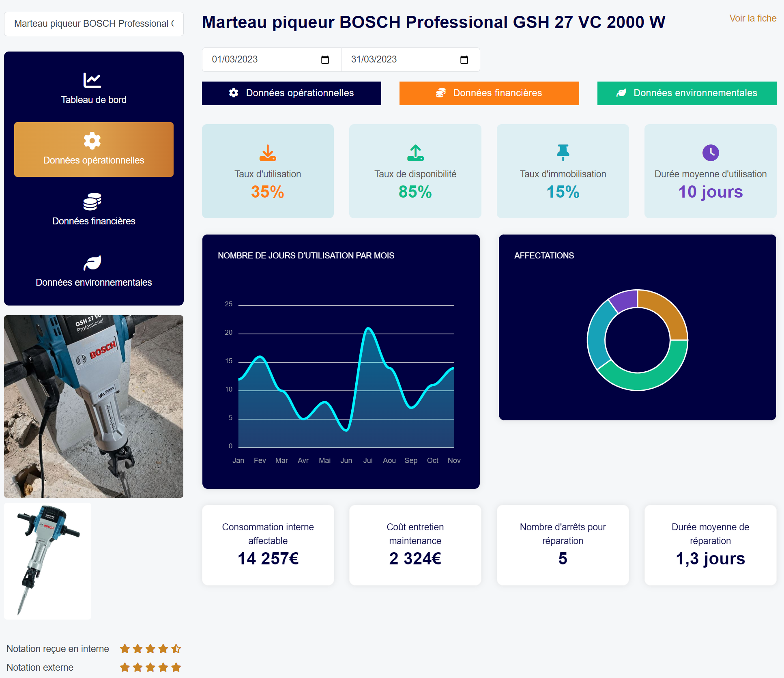
Task: Click blue Données opérationnelles tab button
Action: (x=292, y=93)
